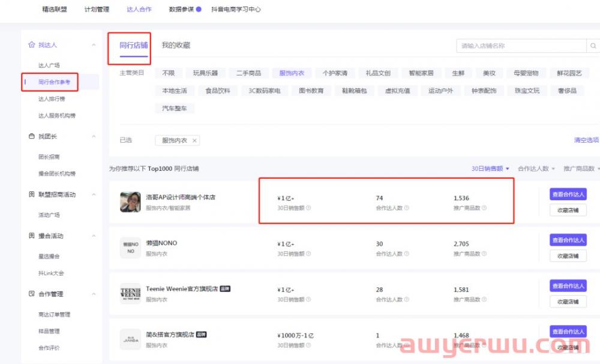
Task: Click the 懒猫NONO store logo
Action: coord(130,248)
